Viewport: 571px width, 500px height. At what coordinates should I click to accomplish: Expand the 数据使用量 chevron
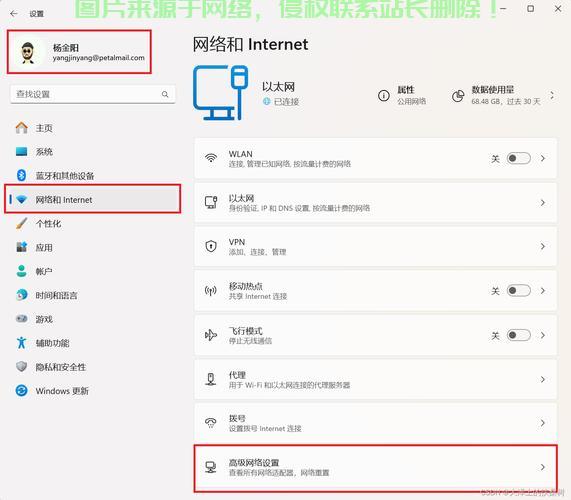(x=552, y=96)
